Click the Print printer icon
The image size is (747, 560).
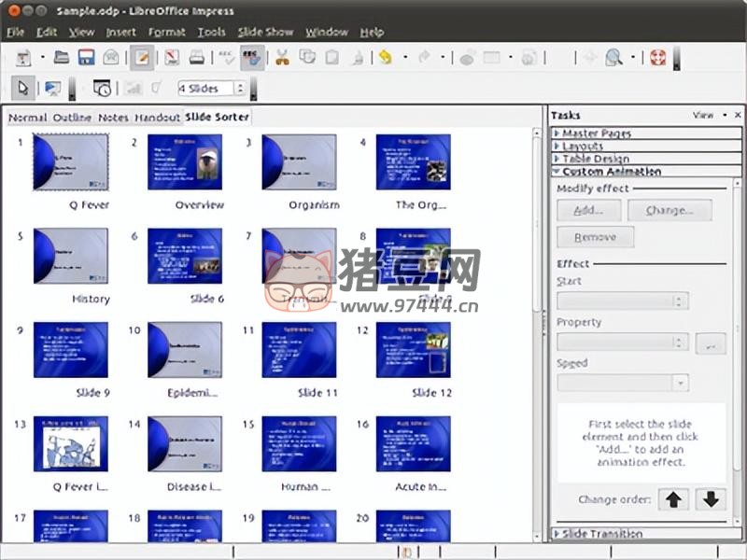[197, 58]
